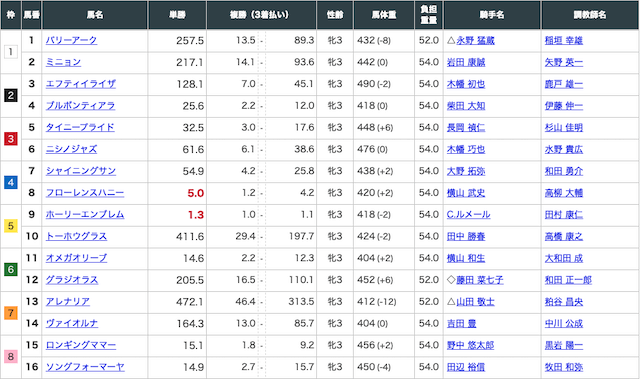640x379 pixels.
Task: Open jockey link 岩田 康誠
Action: pyautogui.click(x=466, y=62)
